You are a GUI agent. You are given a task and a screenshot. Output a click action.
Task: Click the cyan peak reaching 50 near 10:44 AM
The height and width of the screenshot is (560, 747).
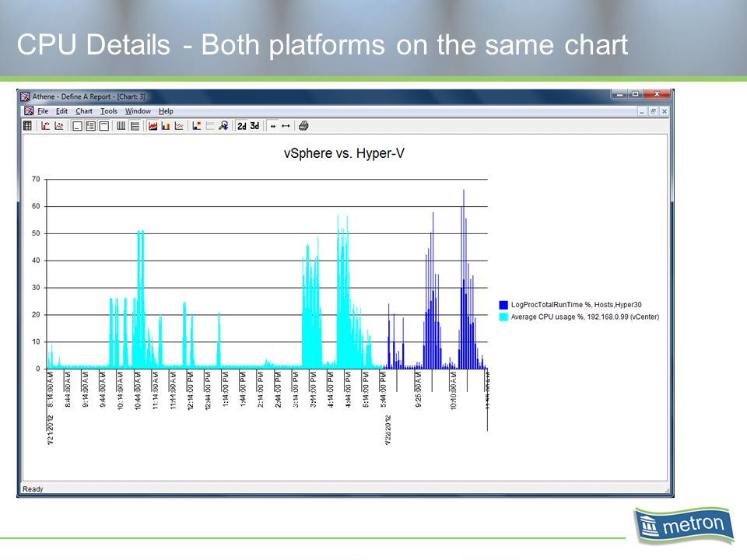click(140, 300)
